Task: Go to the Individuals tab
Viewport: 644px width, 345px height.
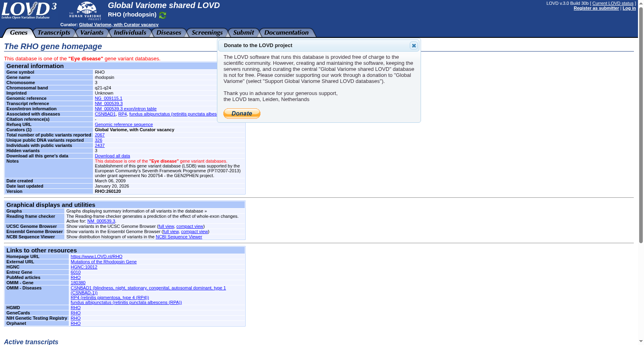Action: coord(130,33)
